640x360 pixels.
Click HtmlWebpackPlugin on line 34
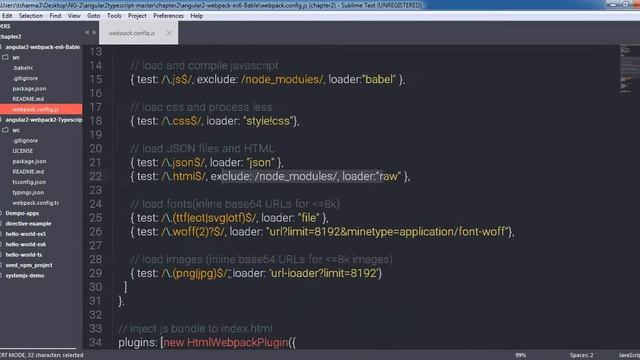(x=238, y=342)
